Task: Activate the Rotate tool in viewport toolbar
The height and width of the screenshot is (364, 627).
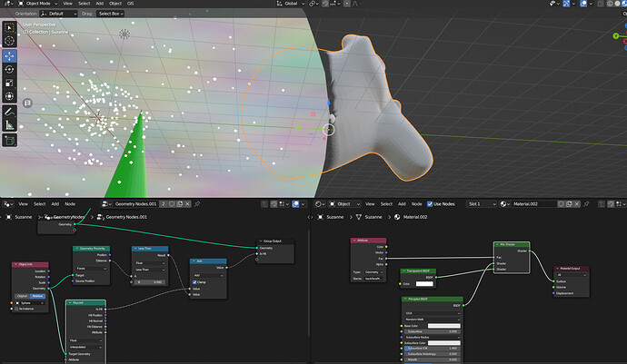Action: pyautogui.click(x=9, y=70)
